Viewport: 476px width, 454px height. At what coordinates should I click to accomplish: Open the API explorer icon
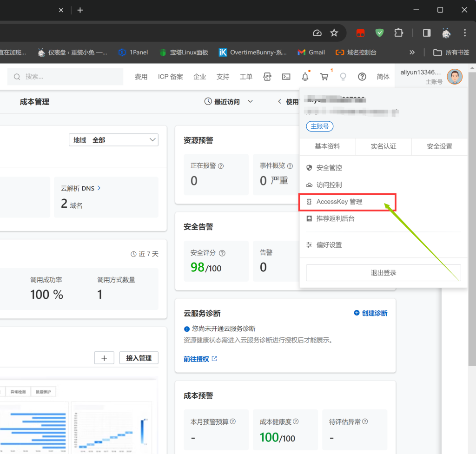[x=267, y=77]
